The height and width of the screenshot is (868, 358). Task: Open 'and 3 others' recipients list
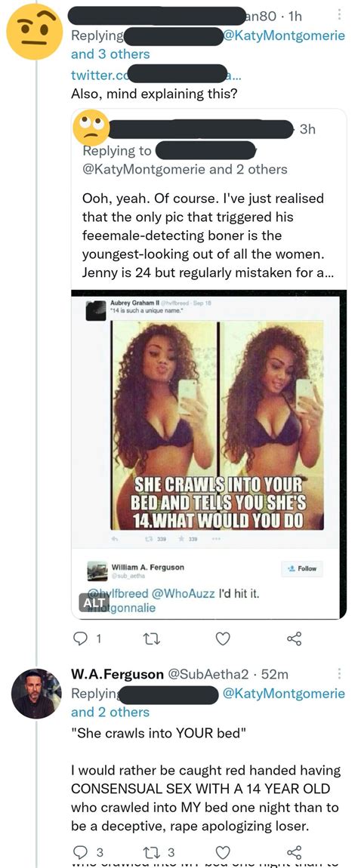[x=110, y=54]
